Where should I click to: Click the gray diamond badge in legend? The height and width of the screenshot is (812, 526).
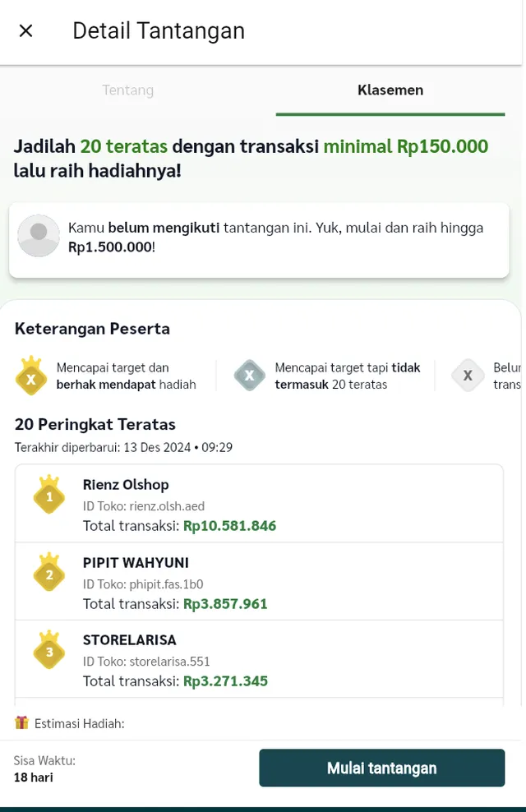click(x=468, y=376)
